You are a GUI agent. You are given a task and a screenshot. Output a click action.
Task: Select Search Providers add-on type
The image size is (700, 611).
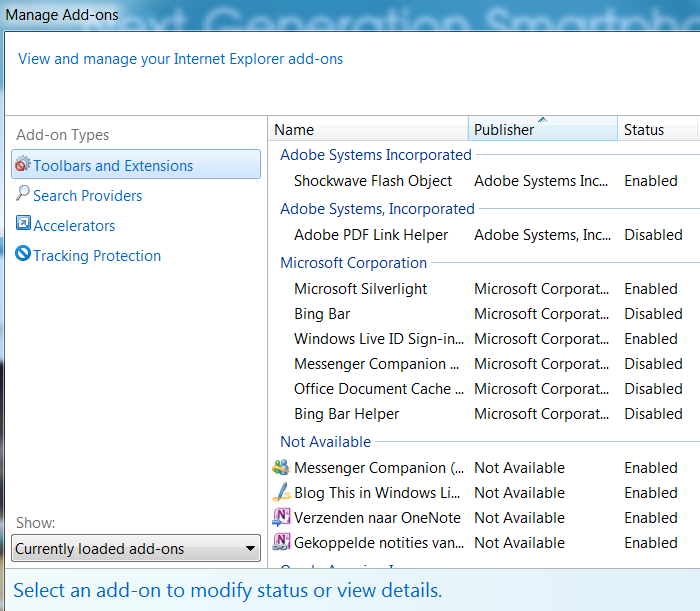coord(88,196)
